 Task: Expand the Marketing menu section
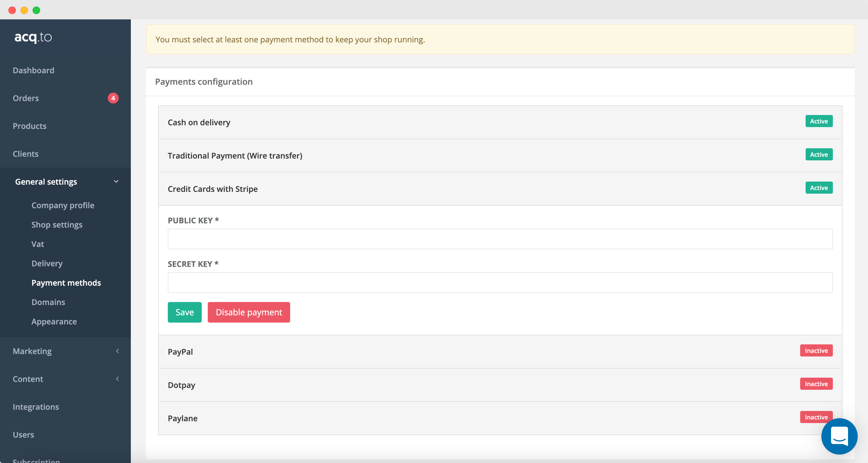[x=65, y=351]
